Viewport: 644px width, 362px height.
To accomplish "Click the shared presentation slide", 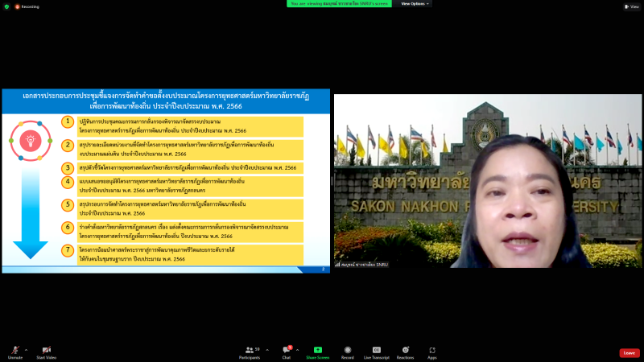I will [x=165, y=181].
